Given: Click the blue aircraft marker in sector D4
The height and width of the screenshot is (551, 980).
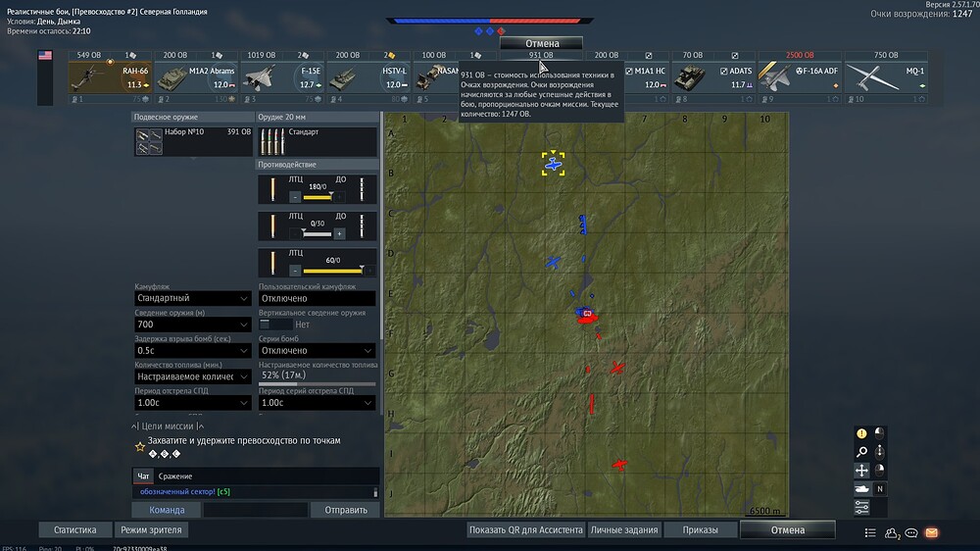Looking at the screenshot, I should [x=552, y=262].
